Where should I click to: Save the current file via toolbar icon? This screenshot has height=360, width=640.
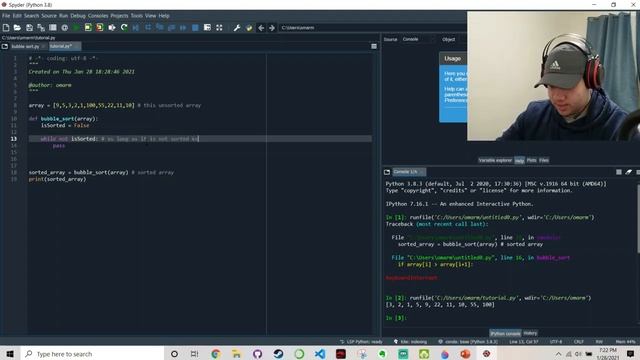pos(29,27)
